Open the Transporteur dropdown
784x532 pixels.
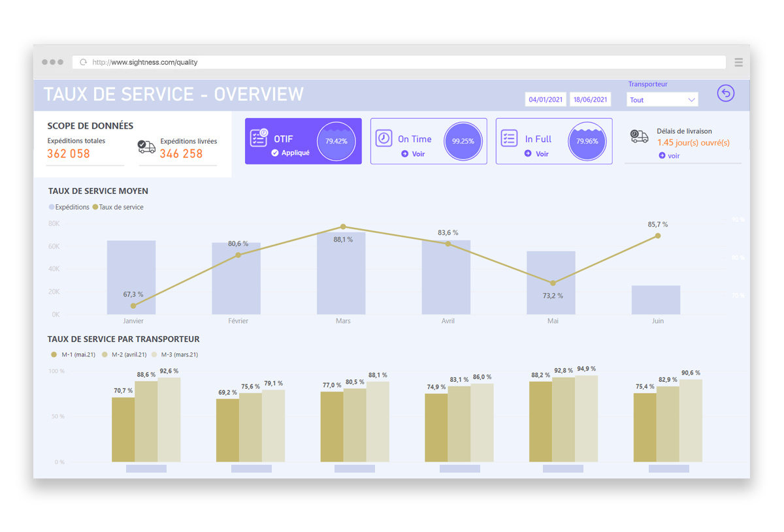point(662,100)
